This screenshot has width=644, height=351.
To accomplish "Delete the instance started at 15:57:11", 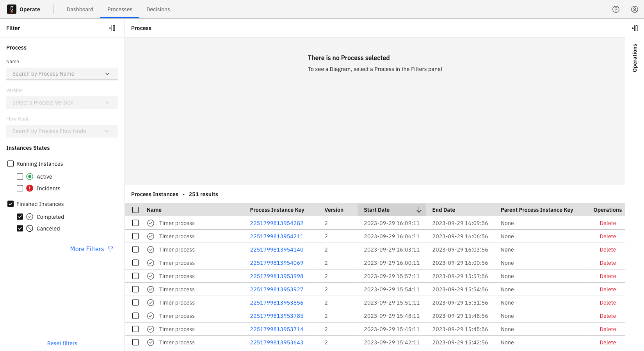I will (608, 276).
